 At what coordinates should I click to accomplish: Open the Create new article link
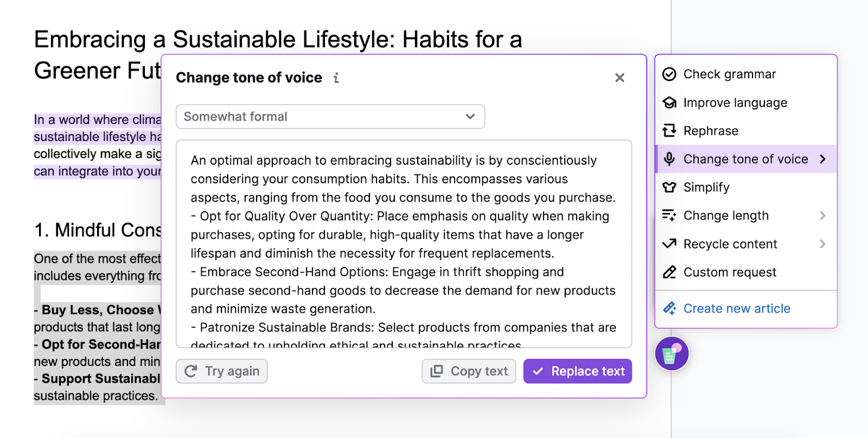[x=736, y=308]
